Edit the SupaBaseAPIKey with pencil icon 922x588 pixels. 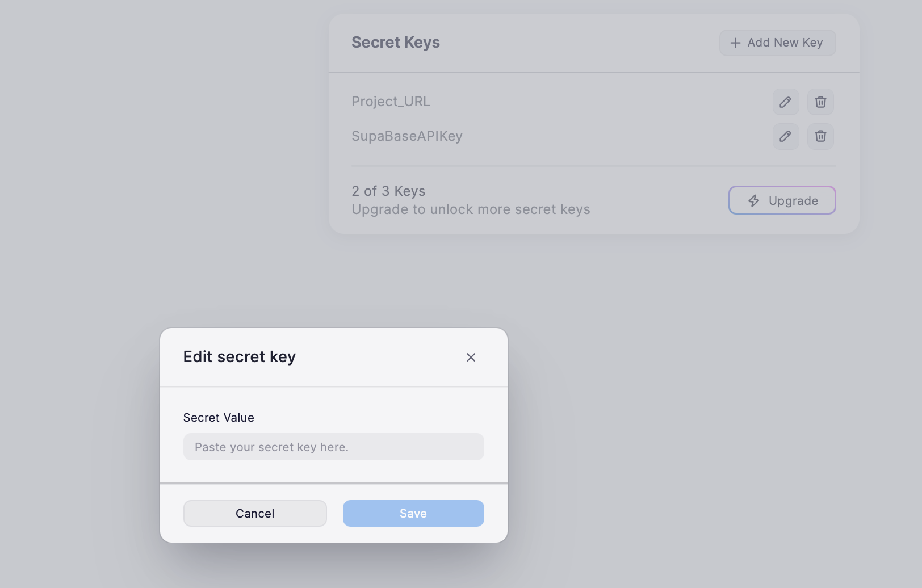pyautogui.click(x=786, y=136)
